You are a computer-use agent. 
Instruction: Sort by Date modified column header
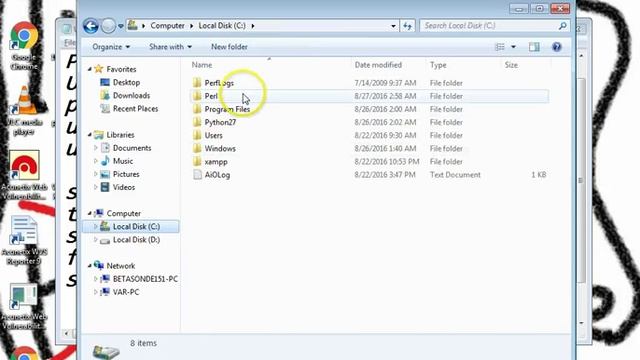pos(378,65)
